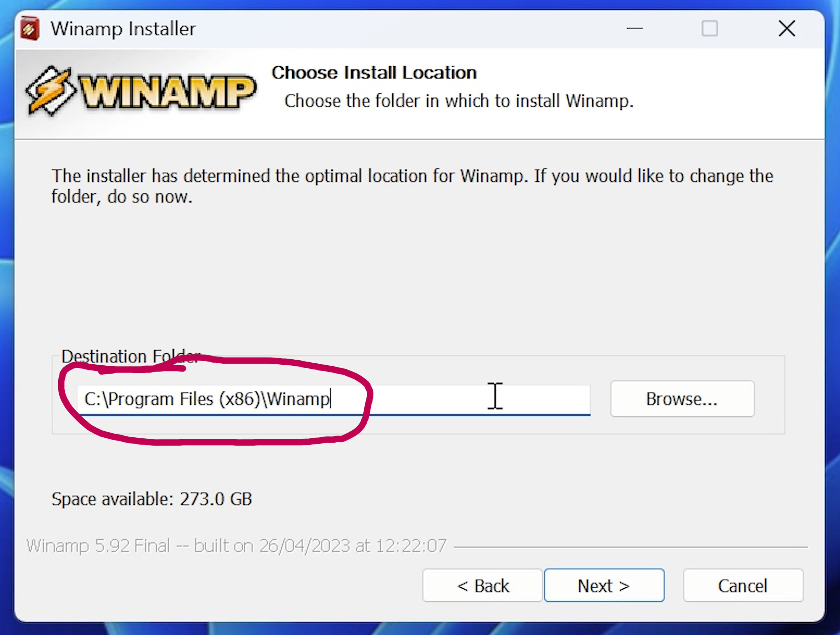
Task: Click the 'Winamp Installer' window title text
Action: coord(123,29)
